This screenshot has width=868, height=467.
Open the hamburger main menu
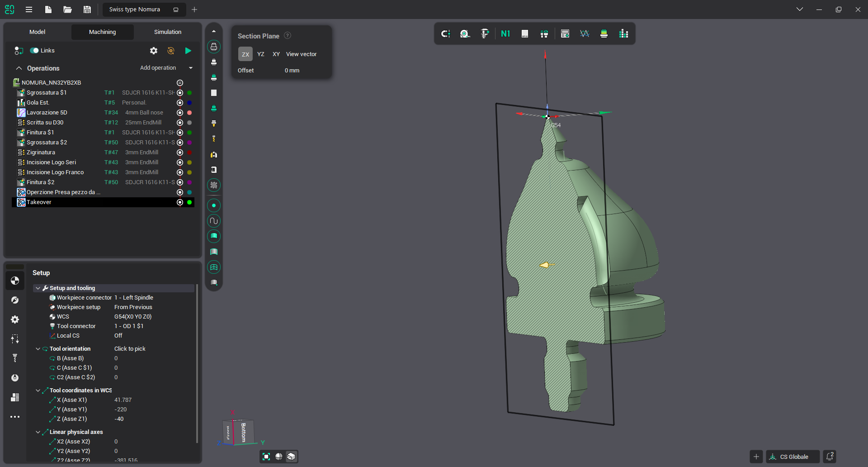click(x=29, y=10)
